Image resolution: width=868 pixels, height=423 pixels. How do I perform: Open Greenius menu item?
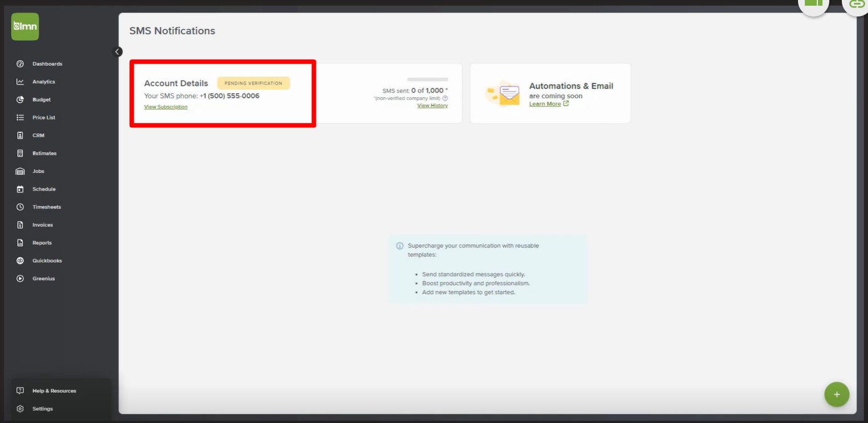coord(44,279)
